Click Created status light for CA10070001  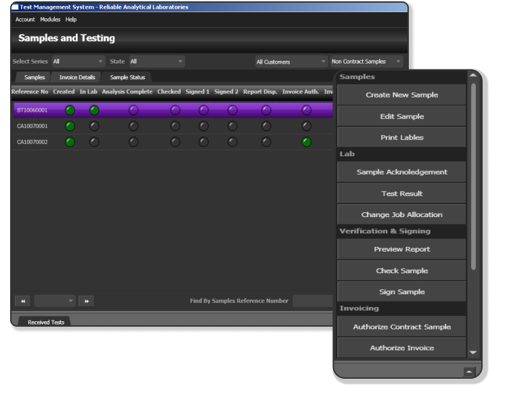[70, 126]
